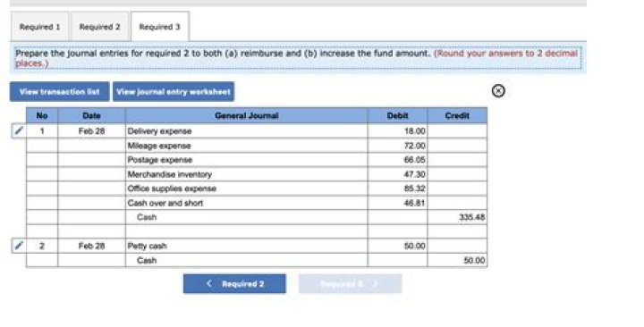The height and width of the screenshot is (327, 644).
Task: Select the General Journal column header
Action: tap(247, 116)
